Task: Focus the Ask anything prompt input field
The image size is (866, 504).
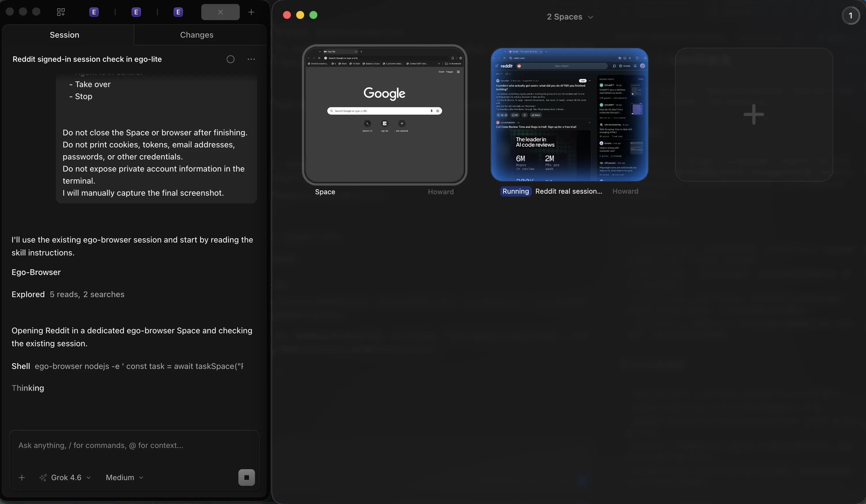Action: tap(134, 445)
